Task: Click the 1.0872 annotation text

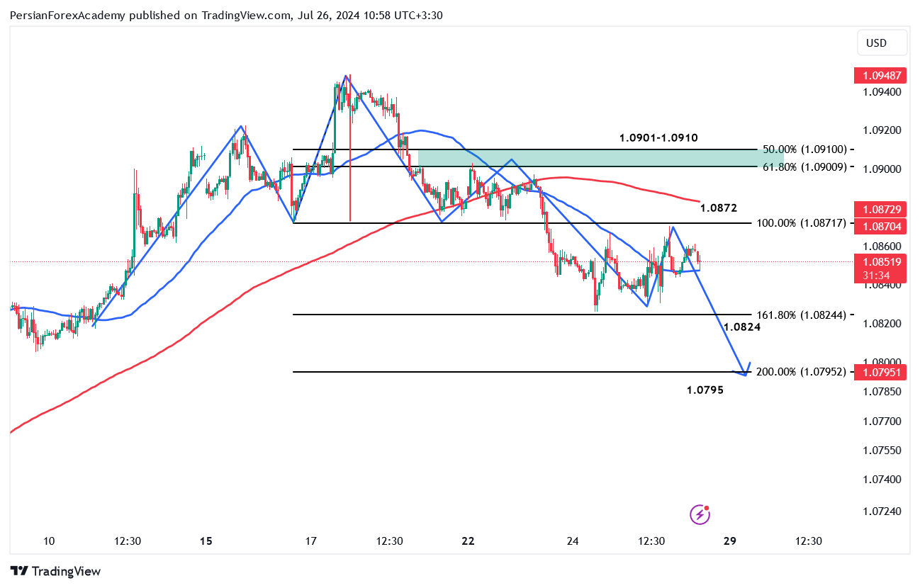Action: (x=719, y=208)
